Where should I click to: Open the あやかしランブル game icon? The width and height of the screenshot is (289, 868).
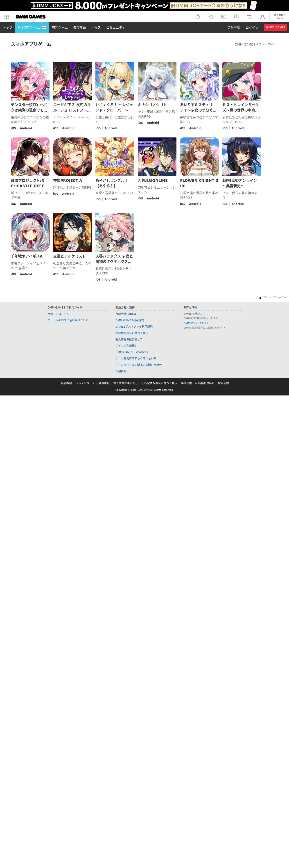click(115, 157)
